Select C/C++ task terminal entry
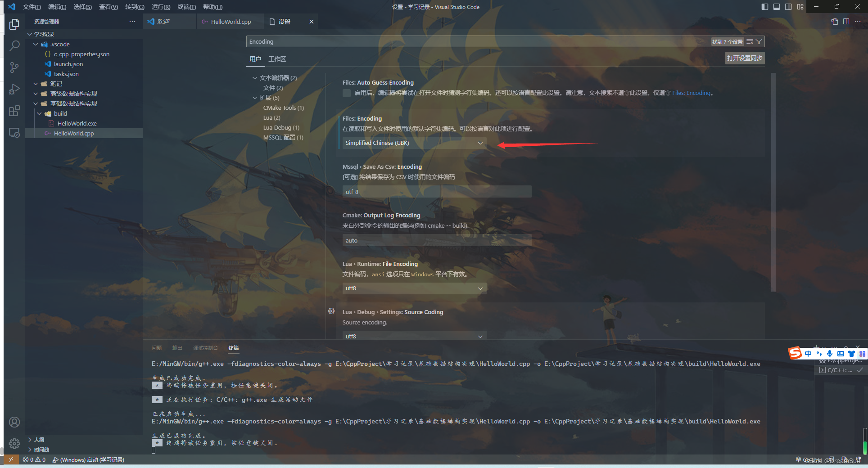This screenshot has width=868, height=468. pos(841,370)
